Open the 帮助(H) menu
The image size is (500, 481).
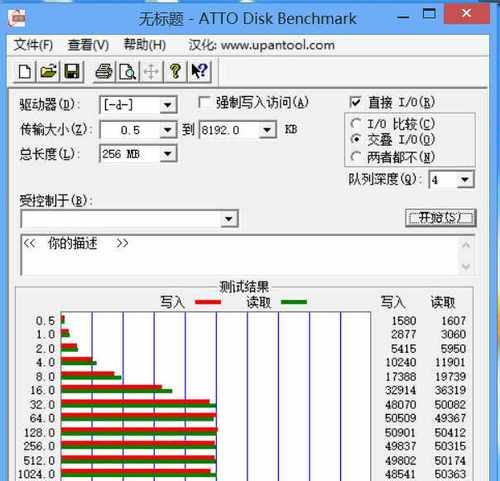tap(145, 45)
